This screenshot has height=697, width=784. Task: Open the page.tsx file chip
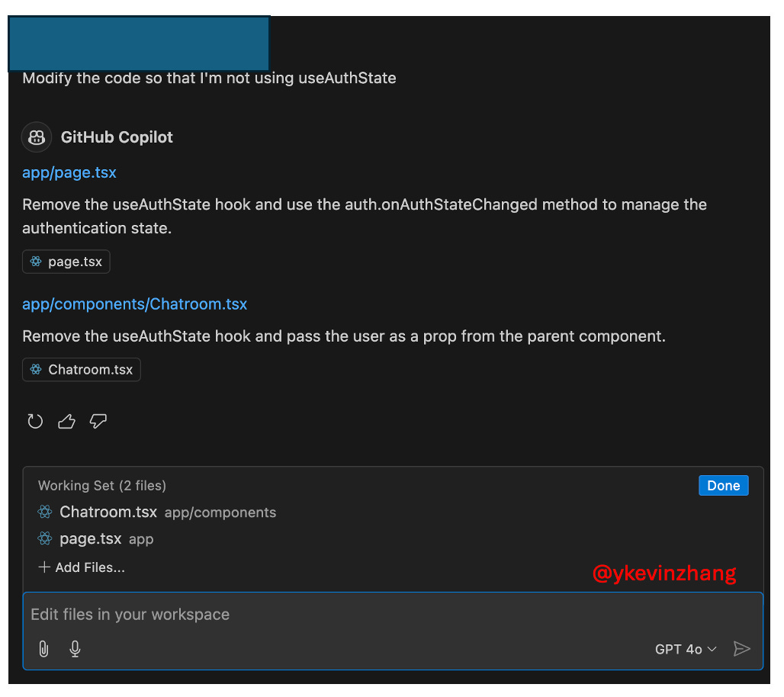point(66,262)
